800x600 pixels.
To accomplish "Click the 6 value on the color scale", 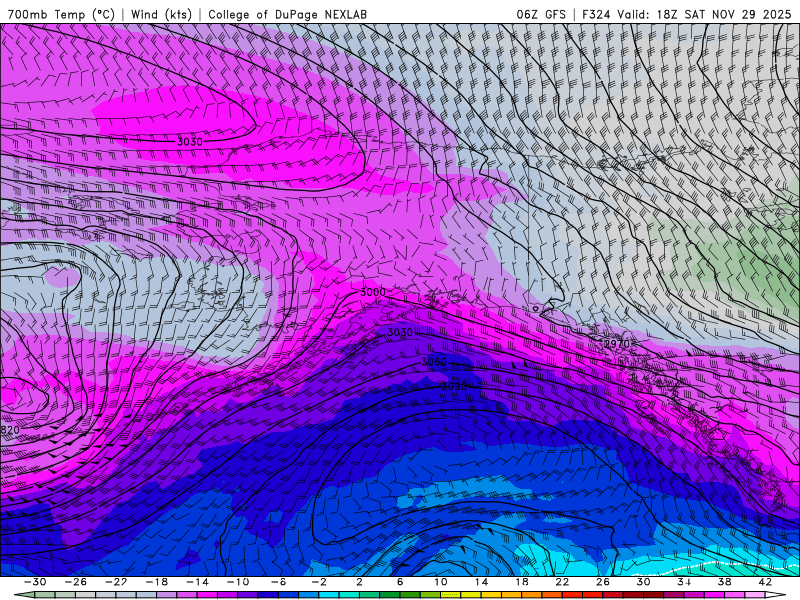I will click(x=399, y=582).
